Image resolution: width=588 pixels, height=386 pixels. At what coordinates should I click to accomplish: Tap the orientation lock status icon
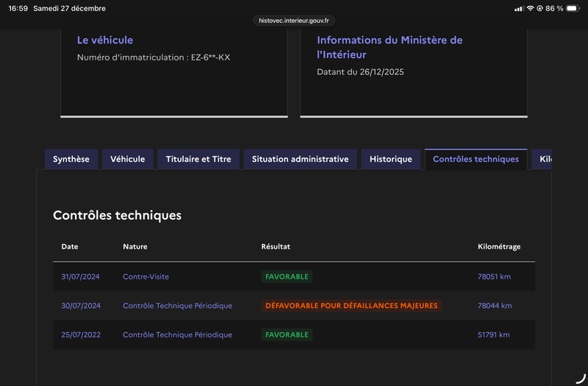coord(540,9)
